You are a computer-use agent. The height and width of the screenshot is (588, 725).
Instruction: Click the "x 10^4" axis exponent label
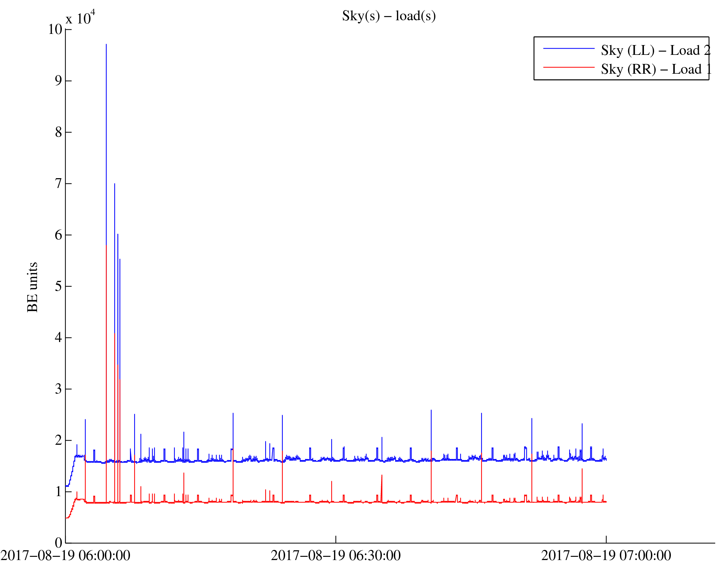pos(80,17)
